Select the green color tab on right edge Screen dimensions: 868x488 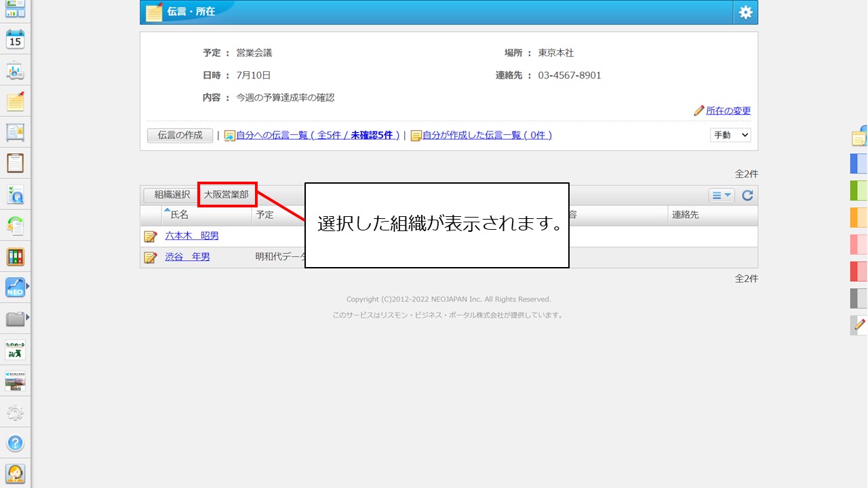pyautogui.click(x=859, y=190)
